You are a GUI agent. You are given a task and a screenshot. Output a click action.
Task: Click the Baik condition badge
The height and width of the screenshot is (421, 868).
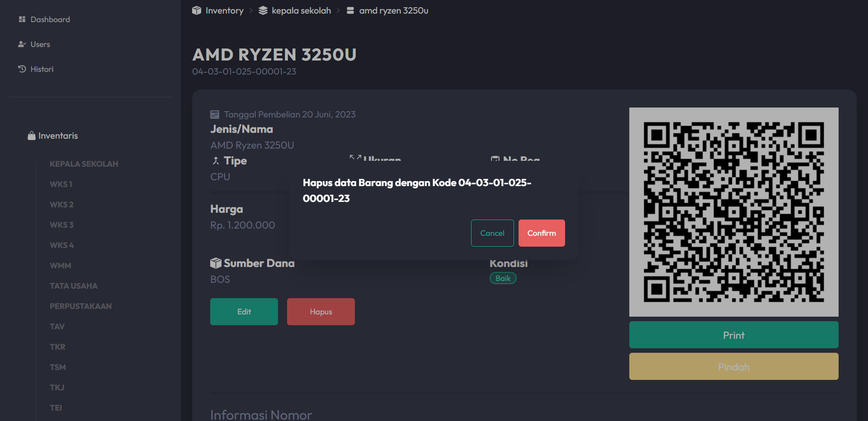coord(503,278)
